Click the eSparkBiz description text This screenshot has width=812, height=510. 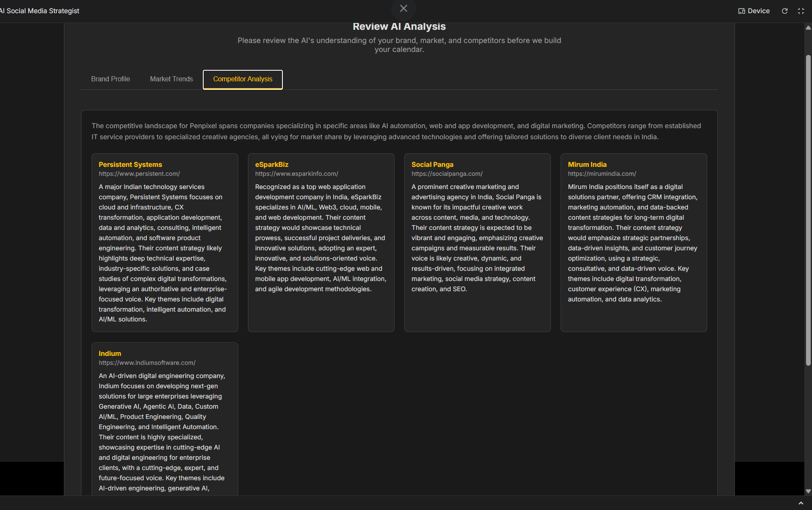(x=321, y=238)
